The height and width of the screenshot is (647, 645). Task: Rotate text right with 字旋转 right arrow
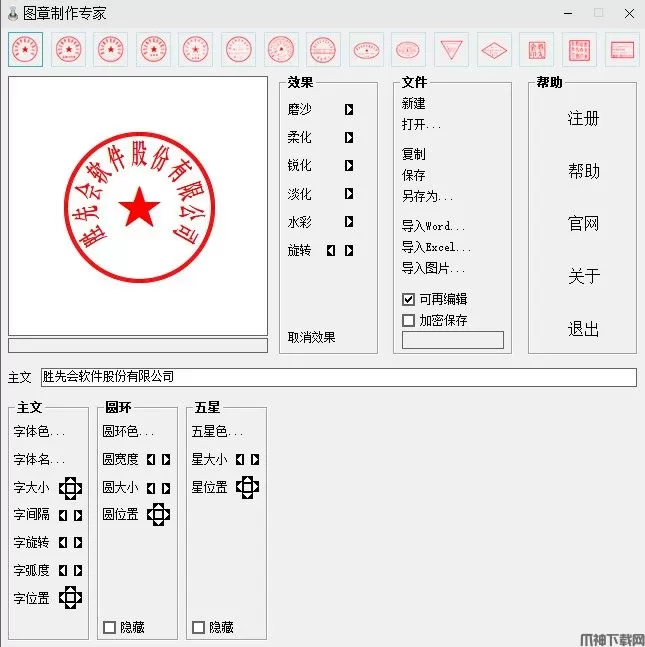coord(78,543)
